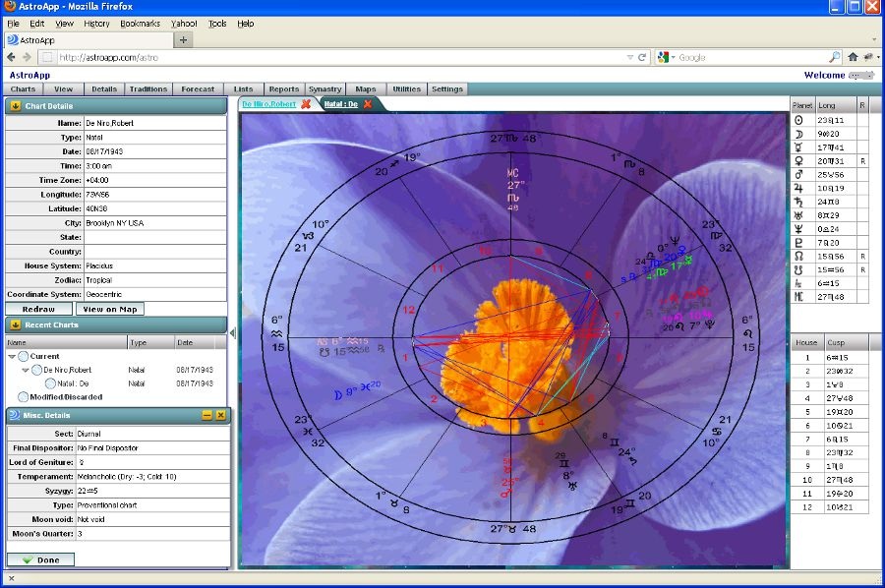885x588 pixels.
Task: Click the Google search magnifier icon
Action: (x=834, y=57)
